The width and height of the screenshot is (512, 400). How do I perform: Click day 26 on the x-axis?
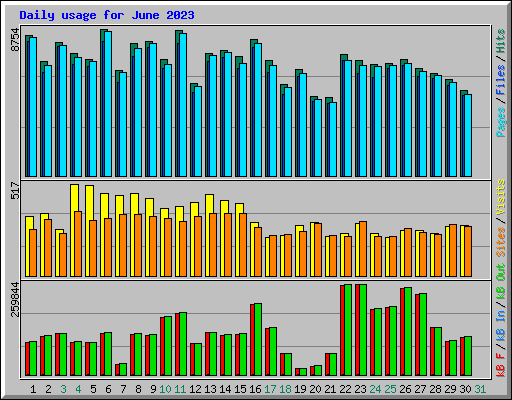point(405,389)
